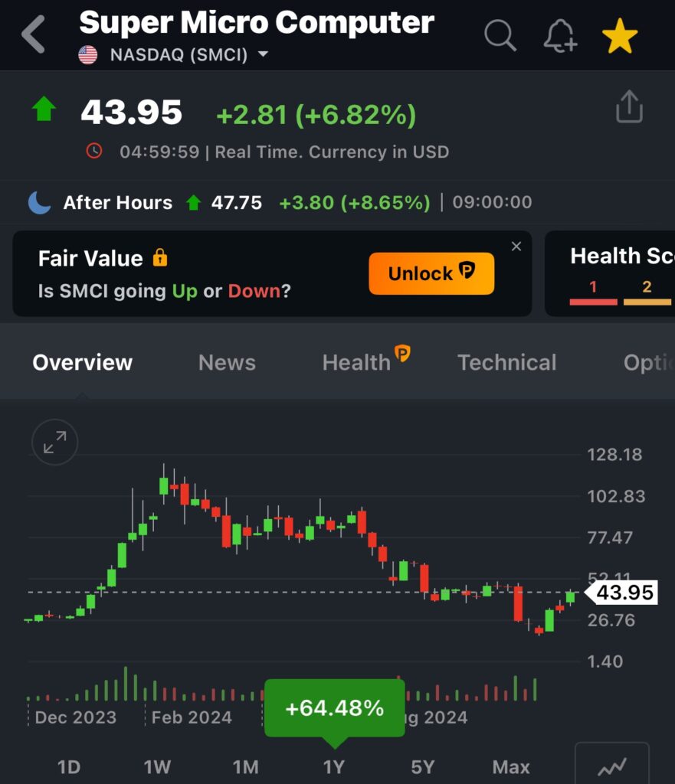Open chart type selector icon
This screenshot has width=675, height=784.
pos(611,766)
